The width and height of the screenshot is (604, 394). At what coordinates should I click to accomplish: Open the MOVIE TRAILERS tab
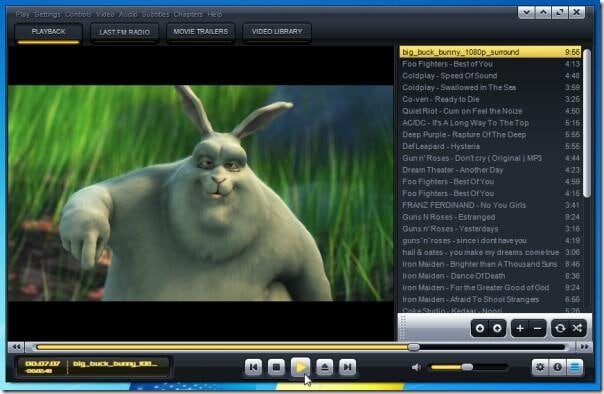tap(201, 32)
